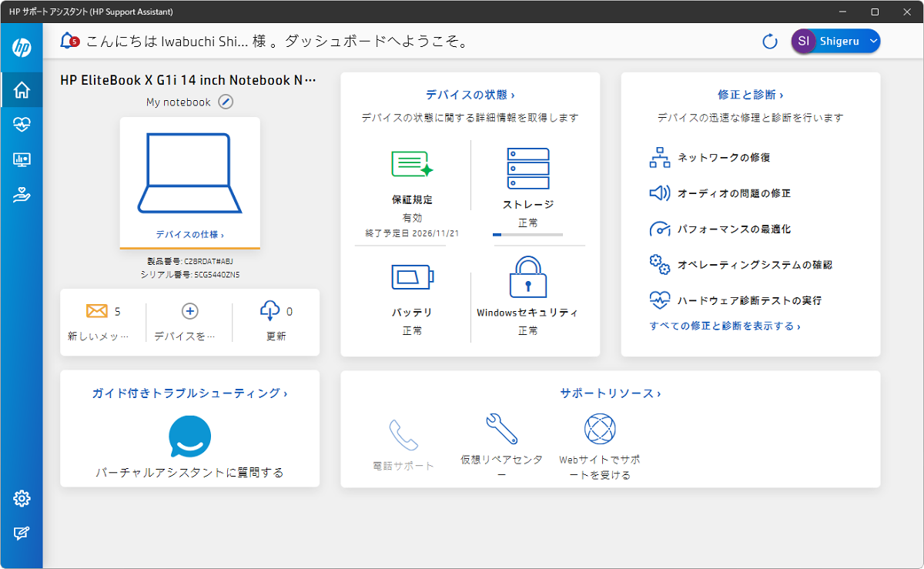Expand the Shigeru account dropdown
This screenshot has height=569, width=924.
click(873, 42)
